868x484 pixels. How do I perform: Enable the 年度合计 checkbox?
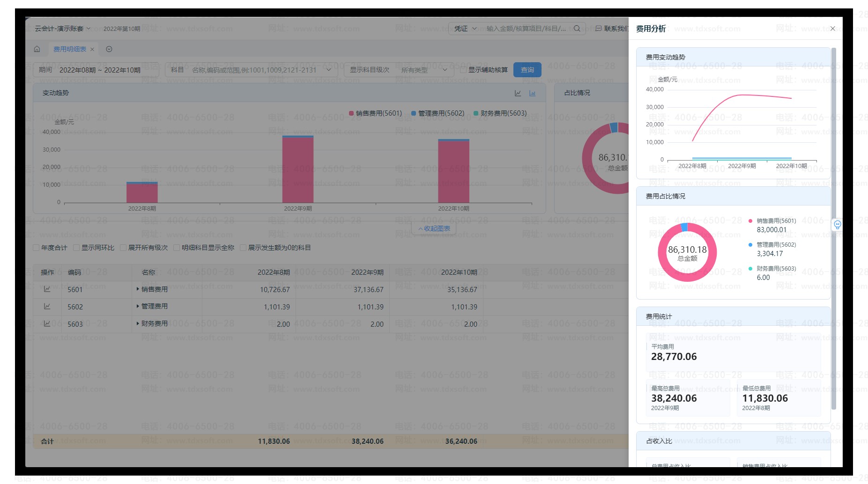tap(36, 248)
